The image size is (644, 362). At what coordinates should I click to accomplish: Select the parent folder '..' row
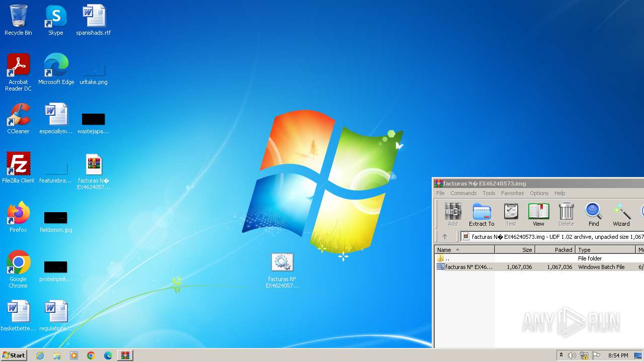pyautogui.click(x=539, y=258)
